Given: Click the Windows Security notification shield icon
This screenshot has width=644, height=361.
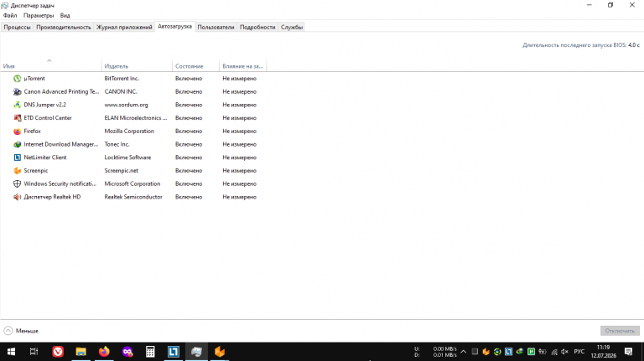Looking at the screenshot, I should click(18, 183).
